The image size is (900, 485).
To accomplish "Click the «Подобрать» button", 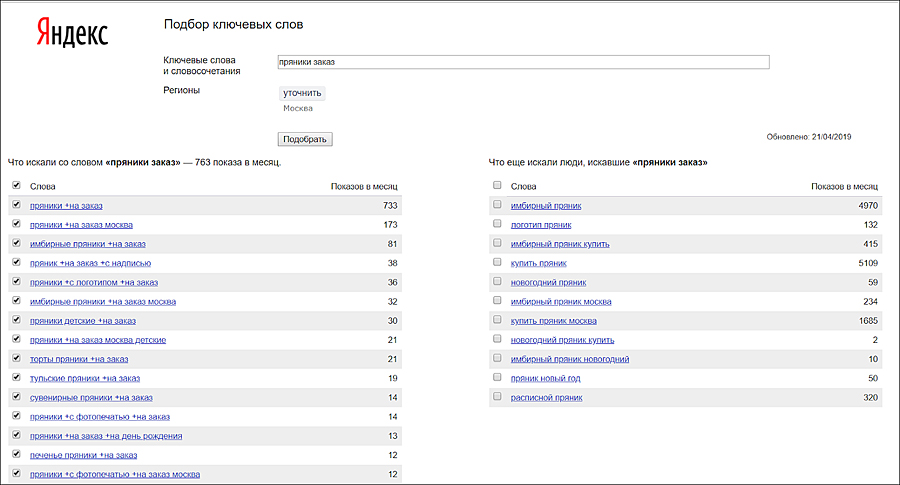I will coord(304,139).
